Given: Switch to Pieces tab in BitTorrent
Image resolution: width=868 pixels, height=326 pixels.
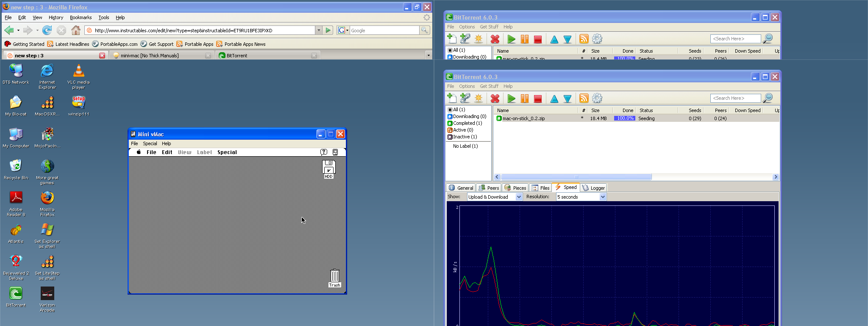Looking at the screenshot, I should (515, 188).
